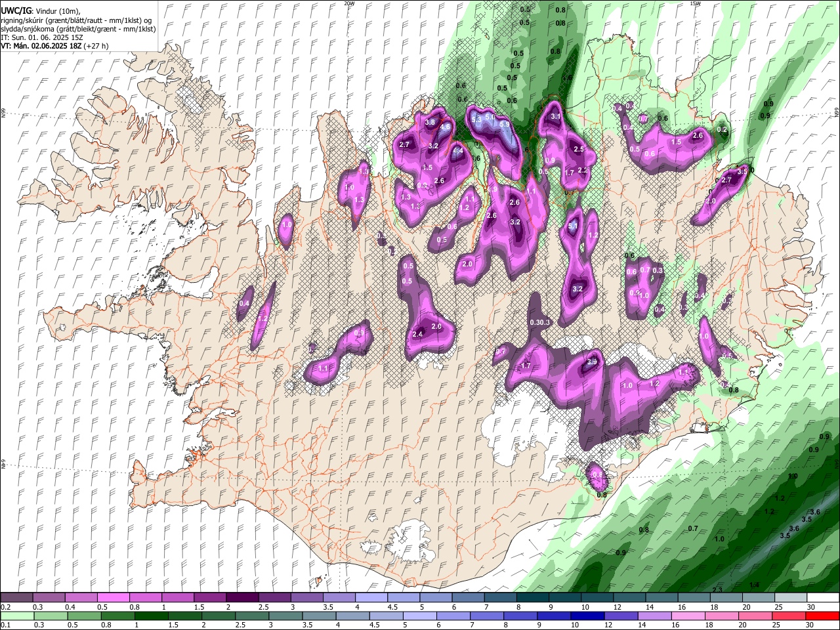This screenshot has height=630, width=840.
Task: Choose the rain legend swatch between 3 and 3.5
Action: click(285, 616)
